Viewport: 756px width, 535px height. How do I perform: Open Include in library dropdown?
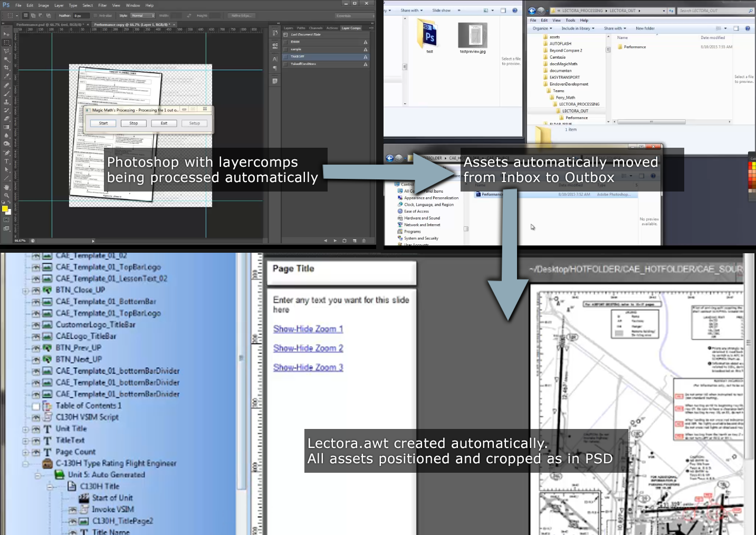(578, 28)
